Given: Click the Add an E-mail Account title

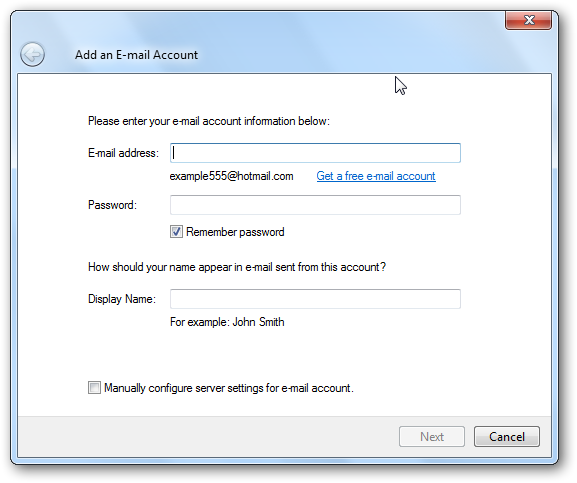Looking at the screenshot, I should pos(136,55).
